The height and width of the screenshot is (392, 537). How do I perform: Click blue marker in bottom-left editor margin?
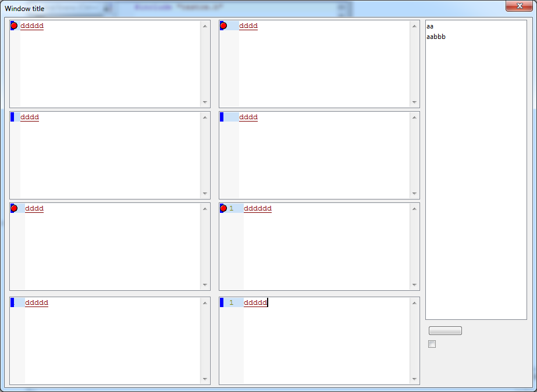click(x=12, y=302)
